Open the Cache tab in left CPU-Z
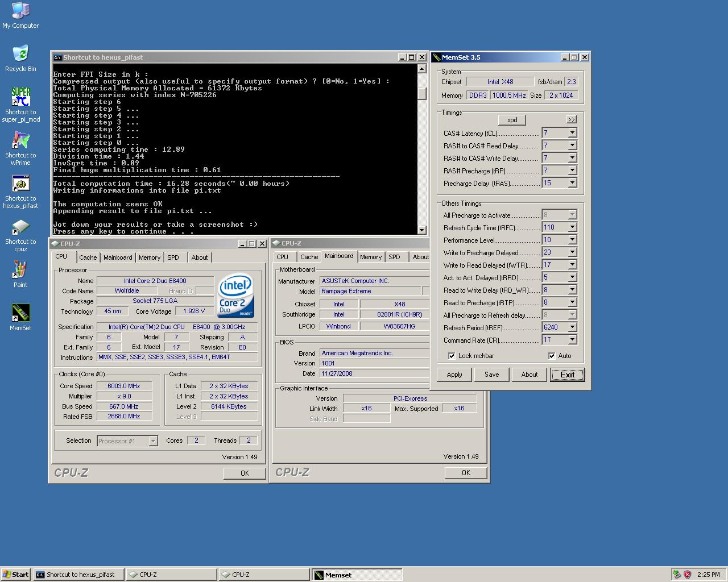Screen dimensions: 728x582 click(88, 257)
